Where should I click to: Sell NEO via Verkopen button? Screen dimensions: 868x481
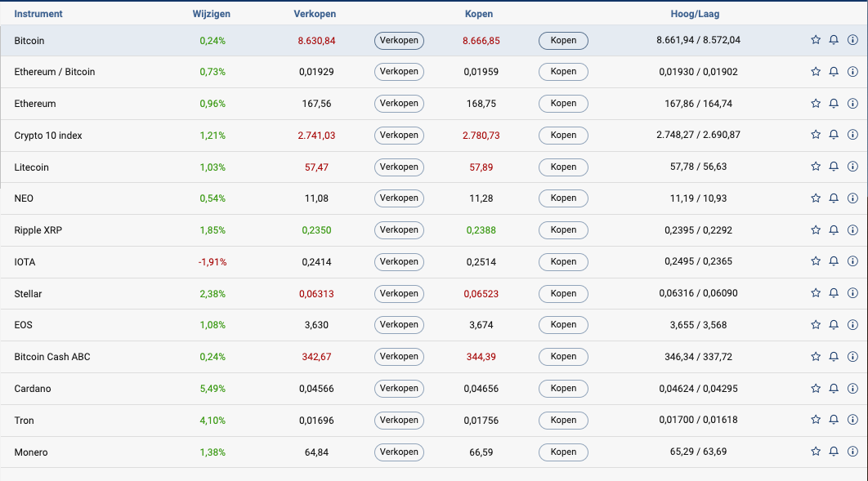(x=399, y=198)
